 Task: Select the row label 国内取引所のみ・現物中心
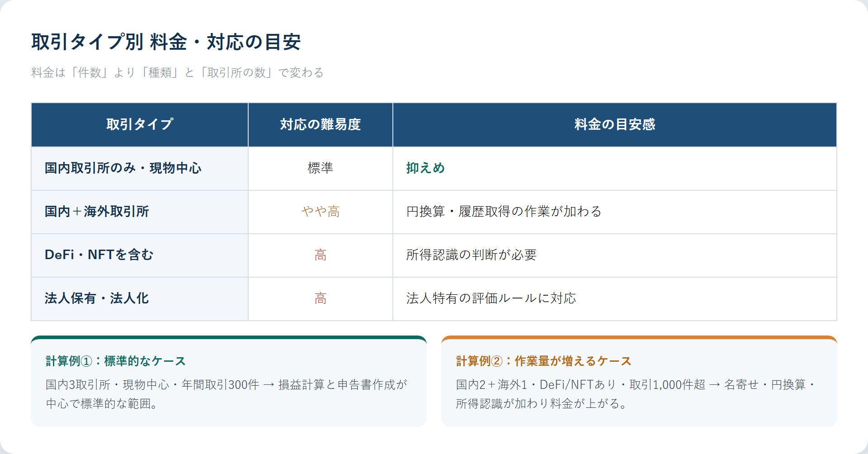click(123, 168)
